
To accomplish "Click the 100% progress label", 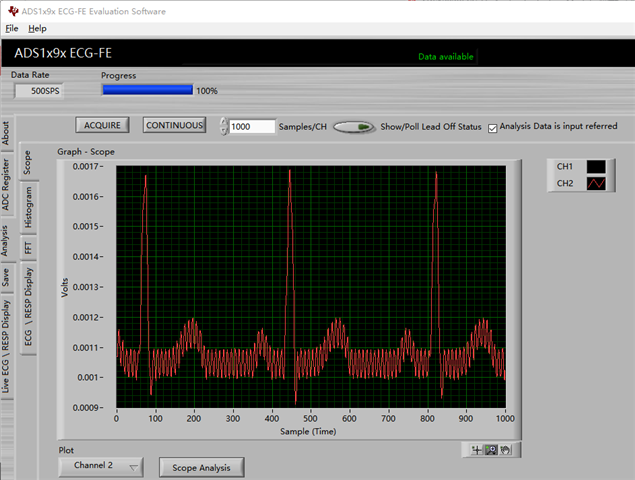I will pyautogui.click(x=207, y=91).
